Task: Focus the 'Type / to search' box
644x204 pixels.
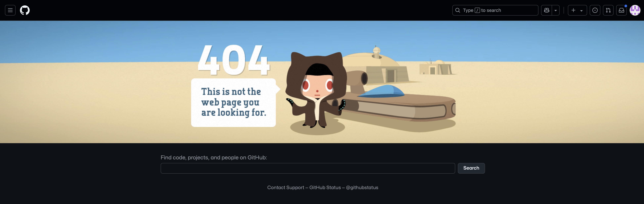Action: (495, 10)
